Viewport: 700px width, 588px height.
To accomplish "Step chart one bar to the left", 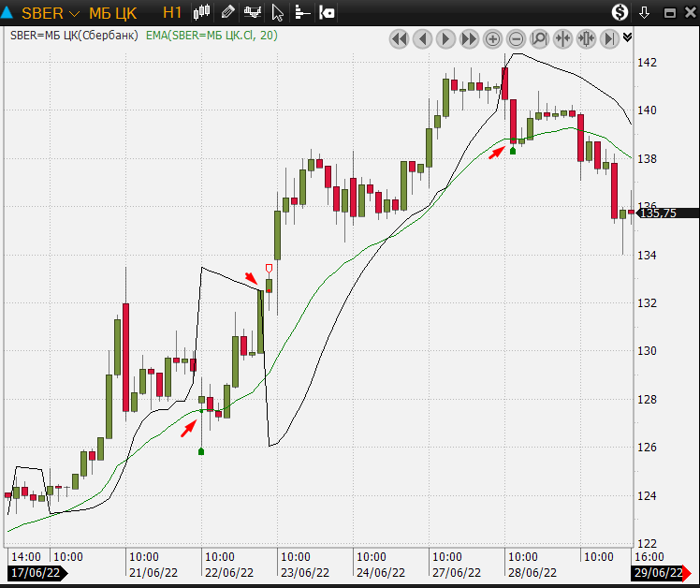I will tap(422, 38).
